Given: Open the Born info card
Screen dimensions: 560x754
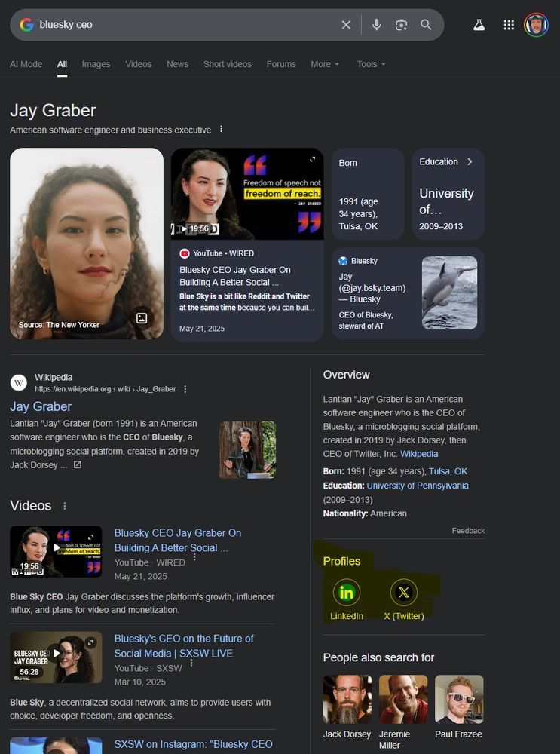Looking at the screenshot, I should point(368,194).
